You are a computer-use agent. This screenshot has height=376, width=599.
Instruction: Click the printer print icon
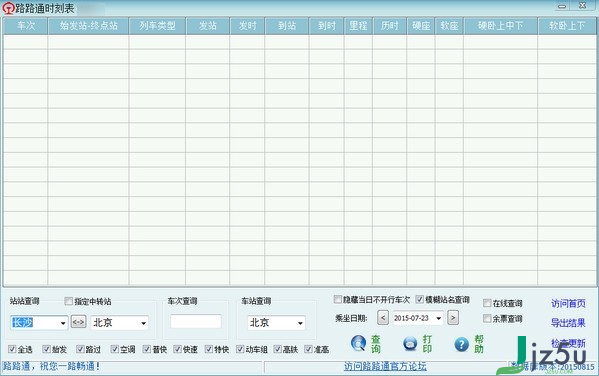[x=410, y=344]
